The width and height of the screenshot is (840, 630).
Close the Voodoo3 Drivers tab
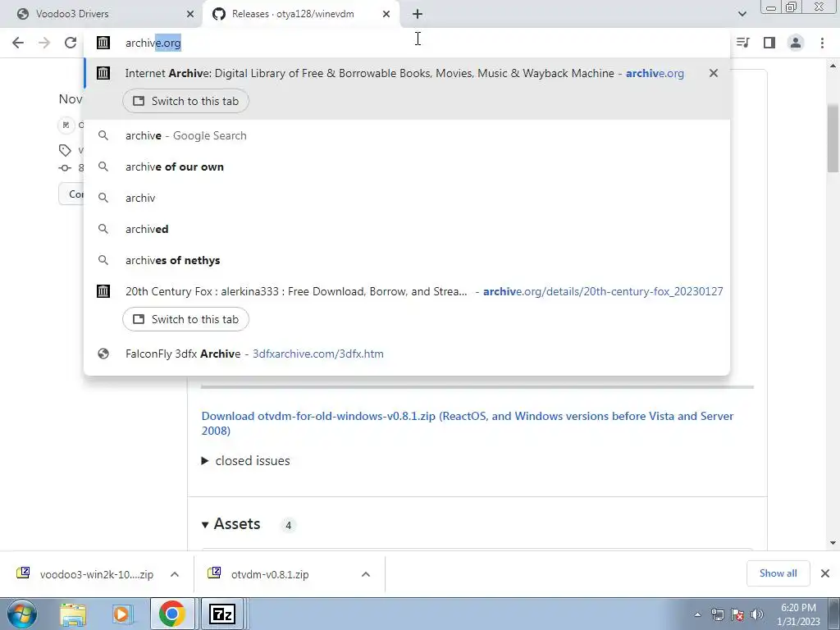click(x=190, y=15)
